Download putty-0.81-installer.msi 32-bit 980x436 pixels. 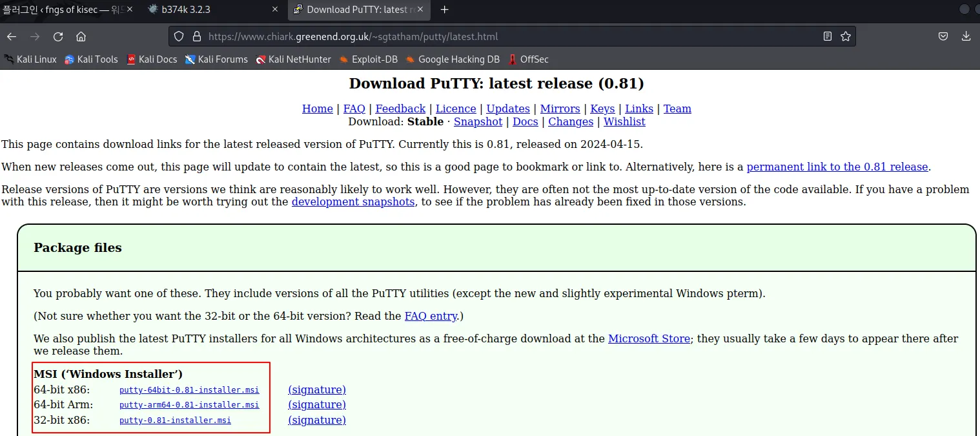pos(175,420)
